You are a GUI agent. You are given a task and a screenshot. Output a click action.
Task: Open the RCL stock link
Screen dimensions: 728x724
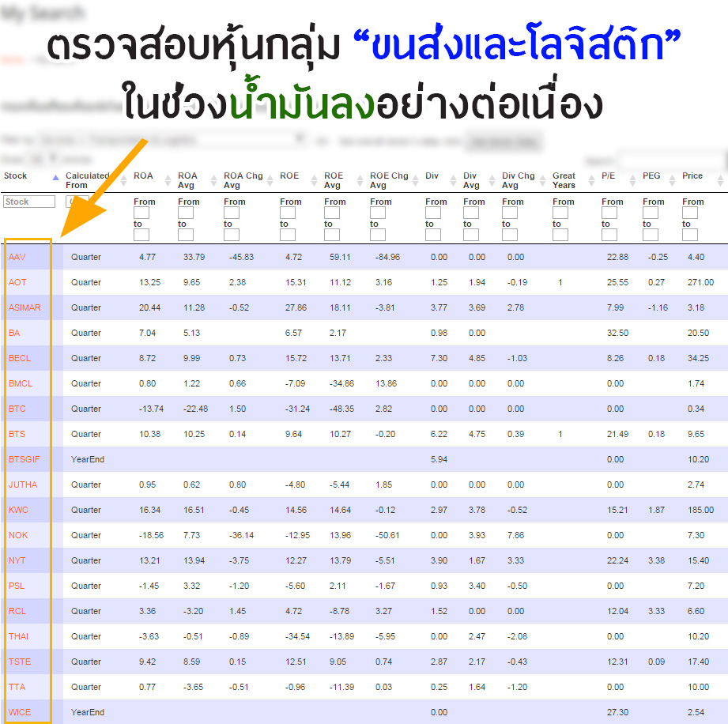tap(17, 611)
